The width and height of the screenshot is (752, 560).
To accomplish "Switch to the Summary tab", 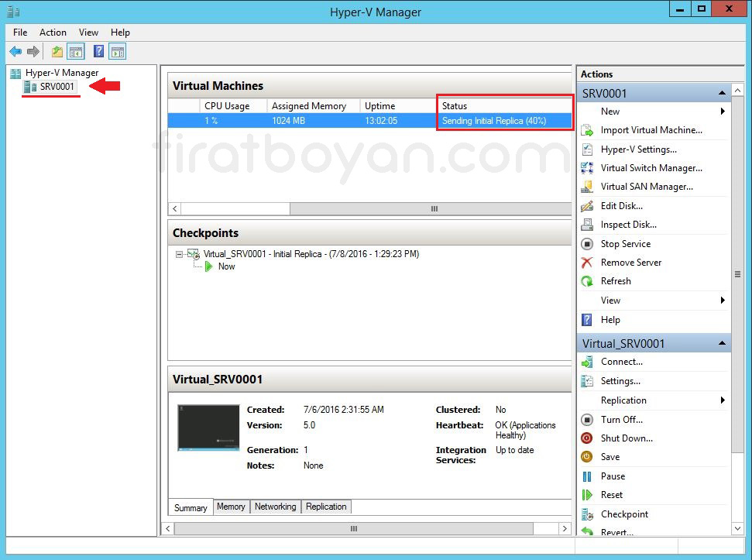I will [x=191, y=508].
